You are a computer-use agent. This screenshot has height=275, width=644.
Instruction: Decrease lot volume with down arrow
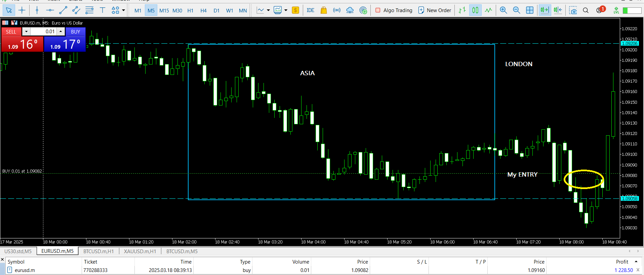[26, 32]
